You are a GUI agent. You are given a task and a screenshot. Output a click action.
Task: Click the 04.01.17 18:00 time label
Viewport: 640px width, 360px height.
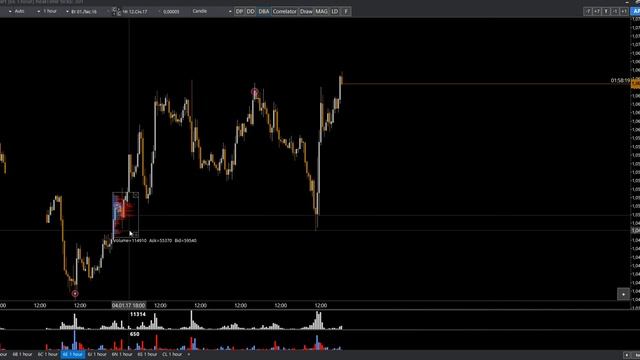coord(129,305)
